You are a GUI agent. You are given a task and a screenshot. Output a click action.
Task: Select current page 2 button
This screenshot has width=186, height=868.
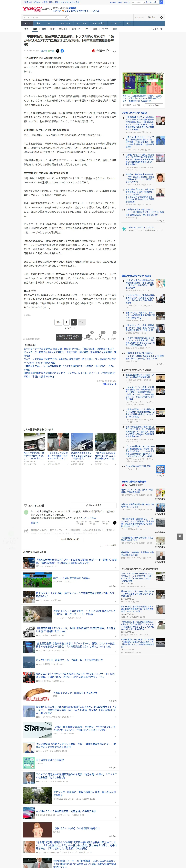pyautogui.click(x=74, y=322)
